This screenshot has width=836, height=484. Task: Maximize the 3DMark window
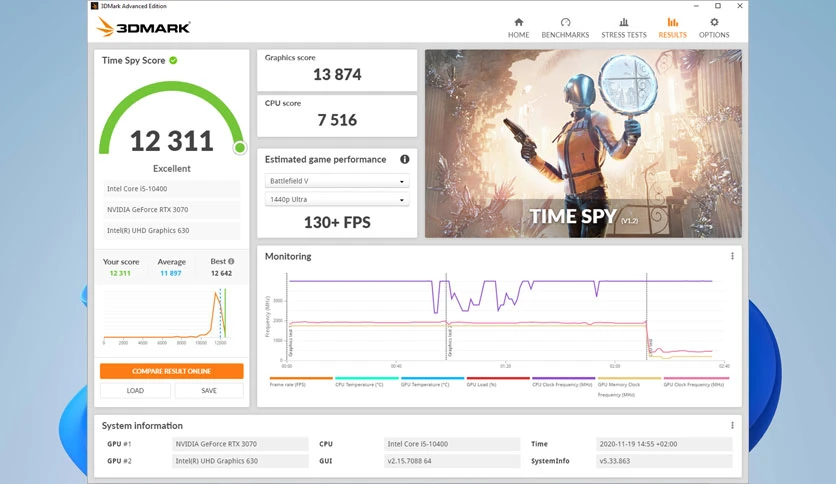pos(718,6)
